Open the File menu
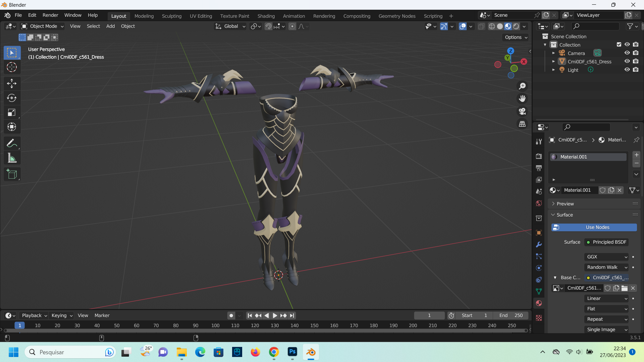644x362 pixels. click(18, 15)
